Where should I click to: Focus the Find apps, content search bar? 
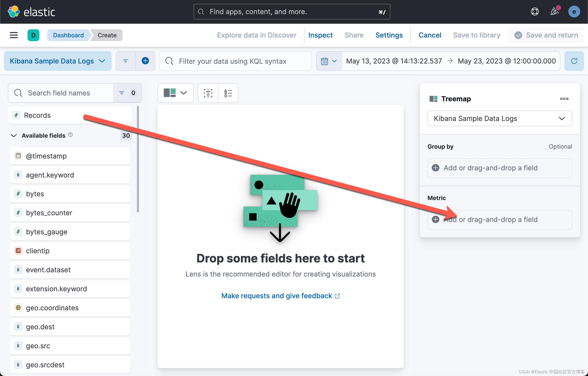click(x=292, y=12)
